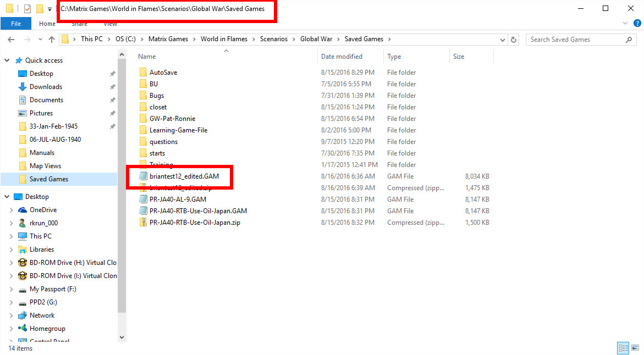Screen dimensions: 644x355
Task: Refresh the Saved Games folder view
Action: [514, 40]
